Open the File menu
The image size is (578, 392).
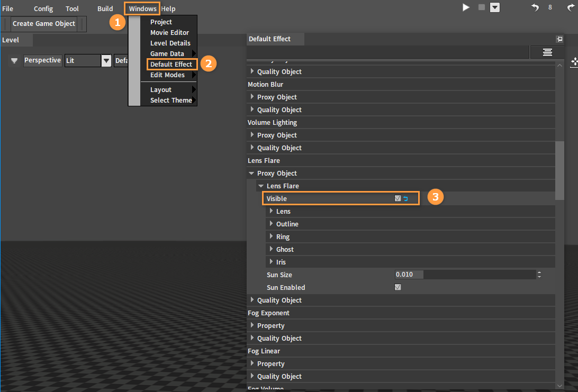(x=8, y=8)
